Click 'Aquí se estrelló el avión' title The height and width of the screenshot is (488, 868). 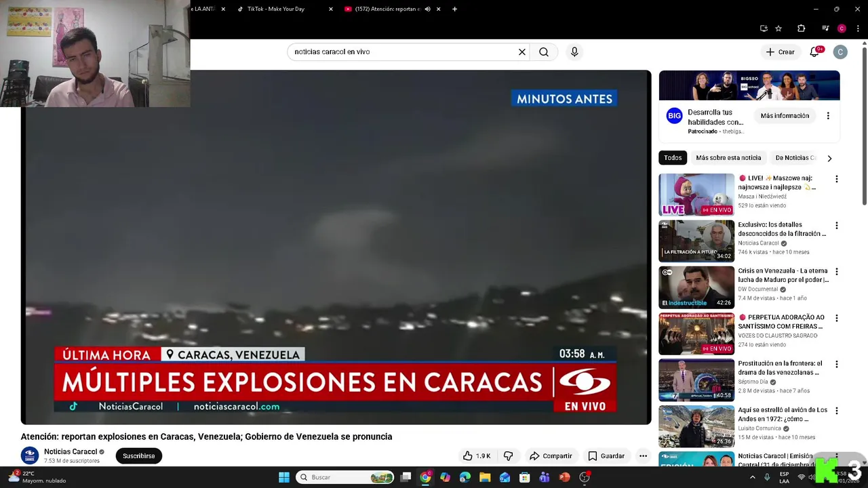(783, 414)
